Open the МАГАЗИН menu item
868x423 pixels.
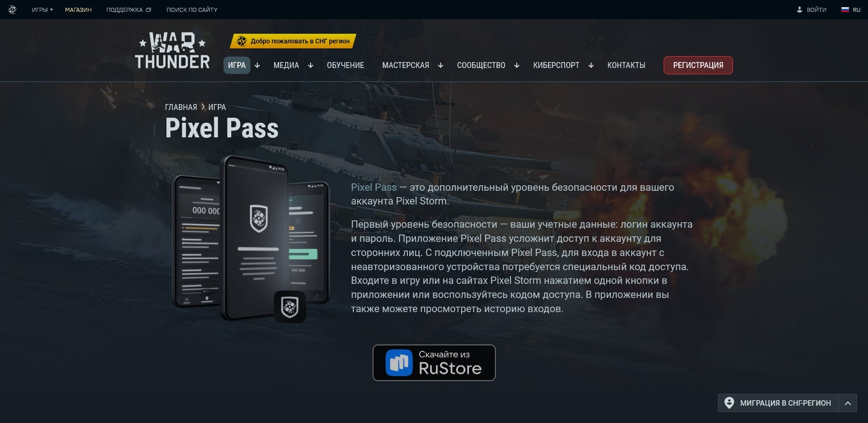click(x=78, y=9)
